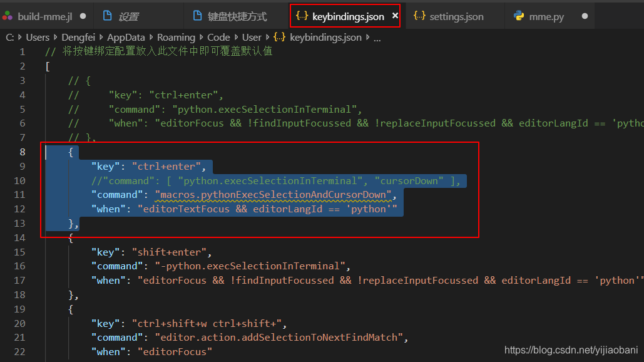Screen dimensions: 644x362
Task: Click line number 8 in the gutter
Action: pyautogui.click(x=22, y=152)
